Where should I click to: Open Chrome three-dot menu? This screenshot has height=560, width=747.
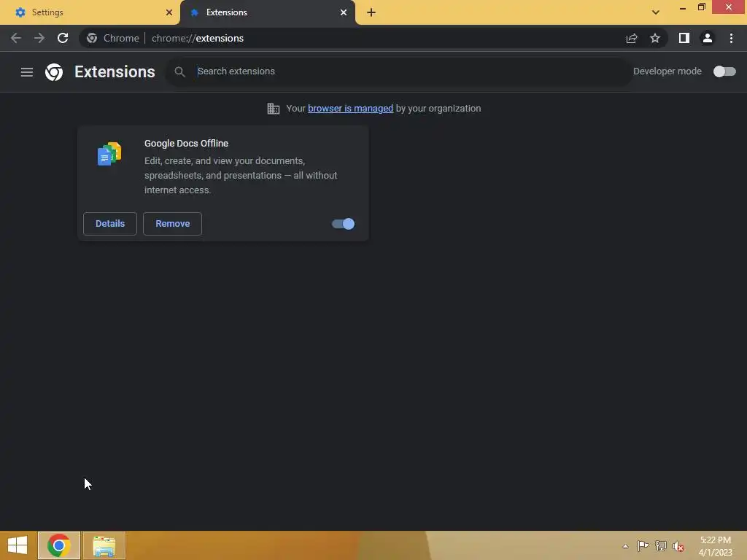731,38
